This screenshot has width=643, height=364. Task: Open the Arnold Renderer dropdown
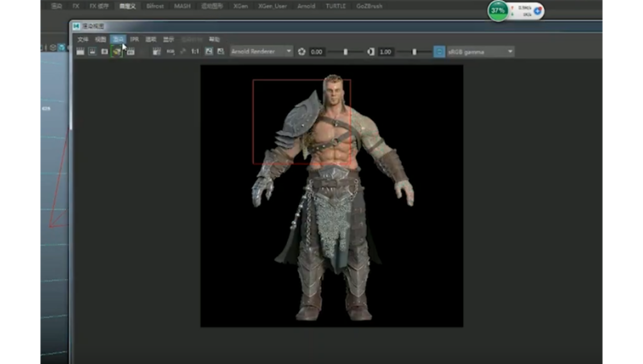coord(261,51)
